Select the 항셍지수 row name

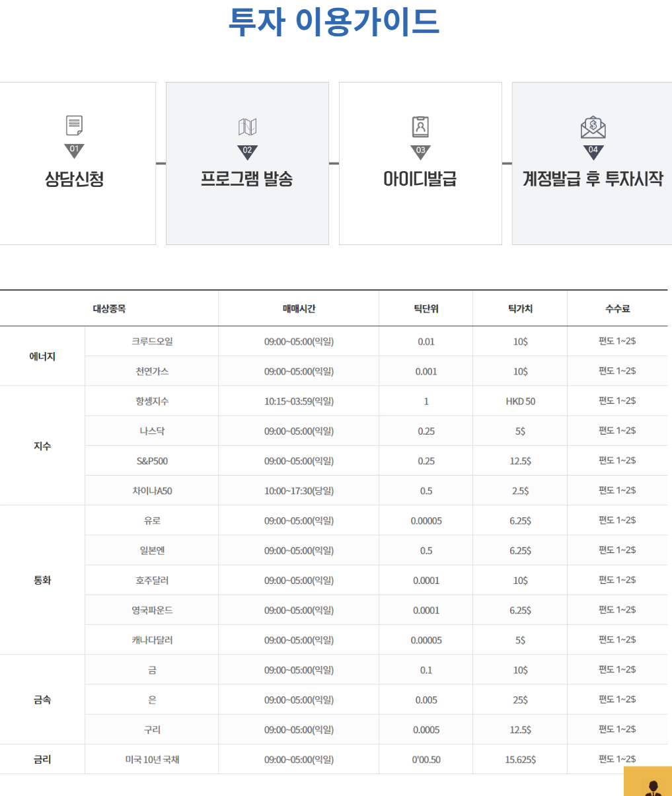pyautogui.click(x=152, y=401)
